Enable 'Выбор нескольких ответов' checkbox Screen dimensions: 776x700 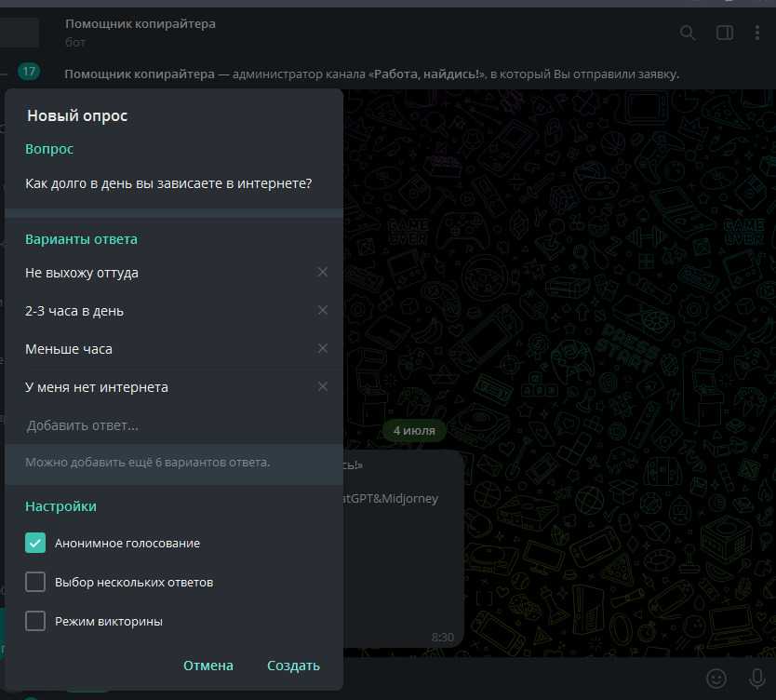coord(35,582)
